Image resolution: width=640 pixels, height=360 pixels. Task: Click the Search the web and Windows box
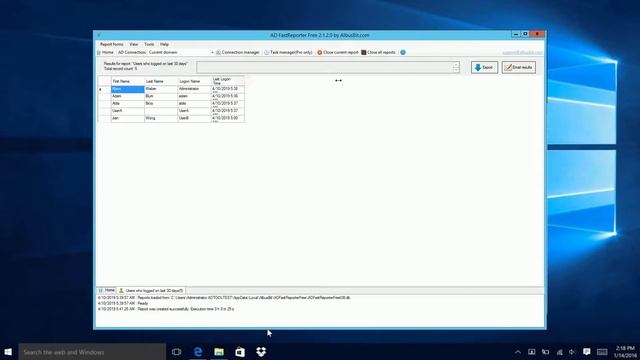coord(92,352)
